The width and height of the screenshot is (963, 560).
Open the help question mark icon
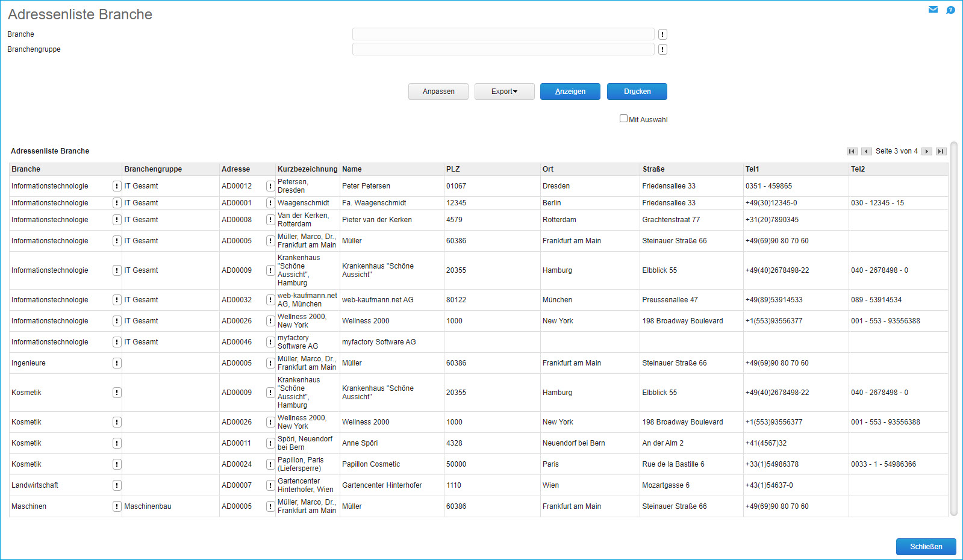pos(950,10)
